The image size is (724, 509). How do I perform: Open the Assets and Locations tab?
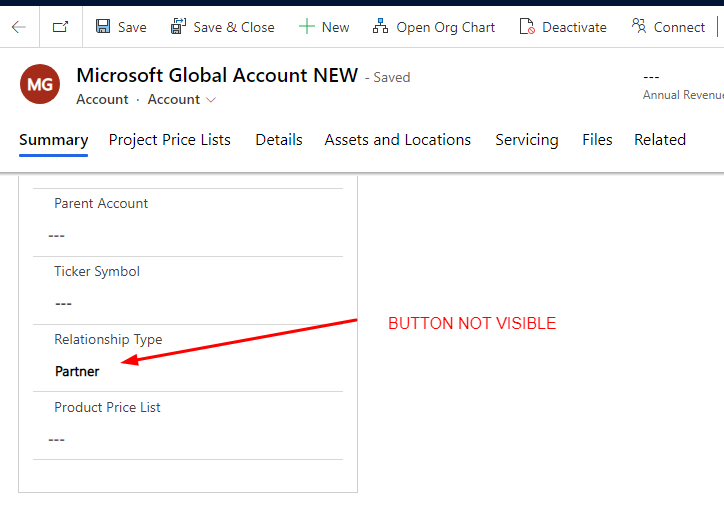[x=398, y=140]
